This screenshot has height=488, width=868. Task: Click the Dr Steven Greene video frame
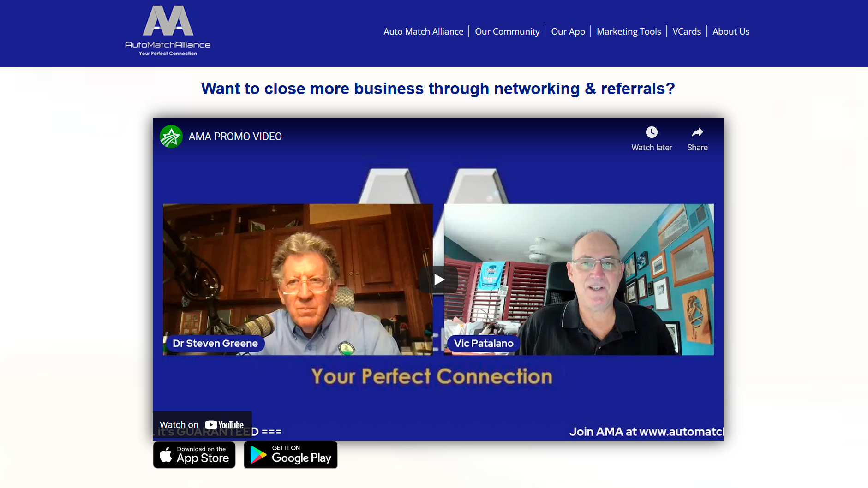298,280
